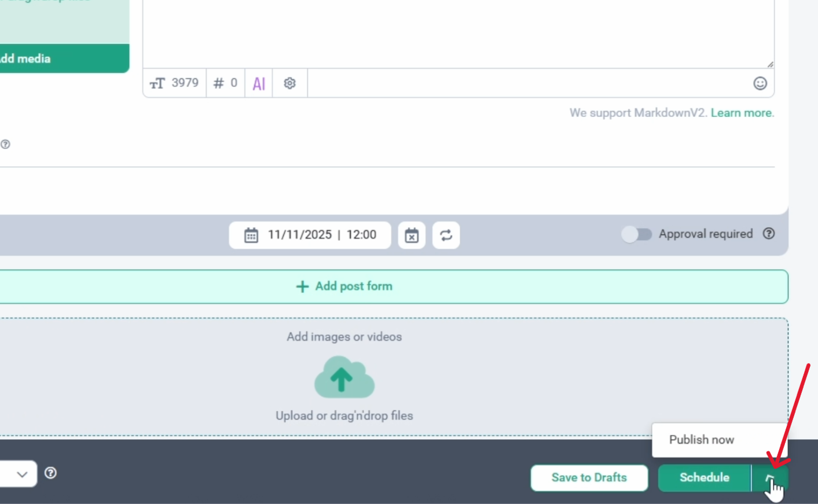Open the gear settings in the editor toolbar
This screenshot has width=818, height=504.
coord(289,83)
